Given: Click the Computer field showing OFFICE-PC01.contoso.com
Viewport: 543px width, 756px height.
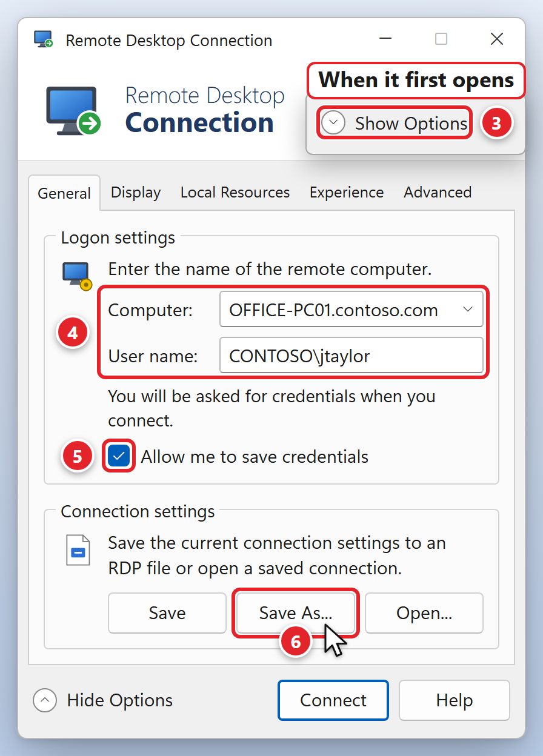Looking at the screenshot, I should (x=351, y=310).
